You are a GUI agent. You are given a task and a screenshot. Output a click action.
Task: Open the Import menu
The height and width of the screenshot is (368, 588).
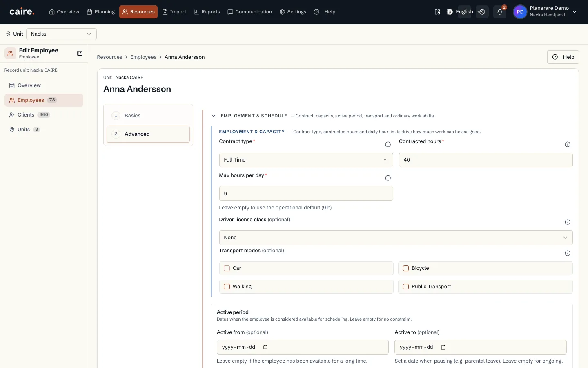[x=174, y=12]
